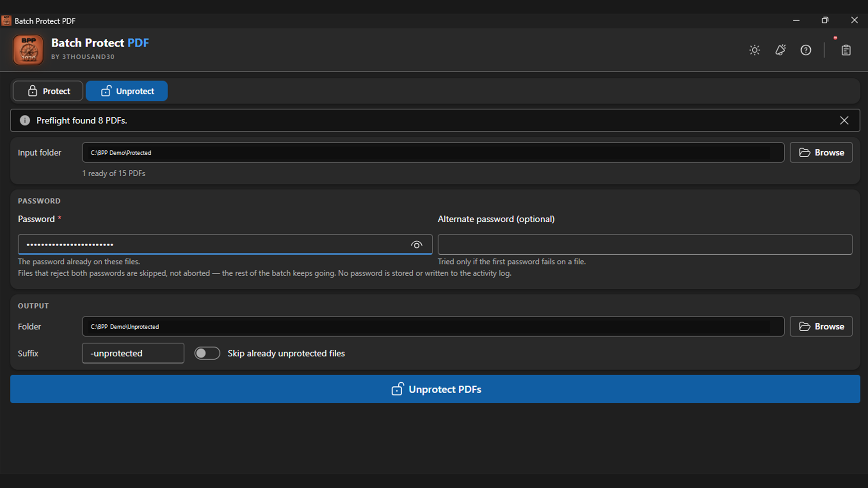The height and width of the screenshot is (488, 868).
Task: Click the Input folder path field
Action: pyautogui.click(x=433, y=152)
